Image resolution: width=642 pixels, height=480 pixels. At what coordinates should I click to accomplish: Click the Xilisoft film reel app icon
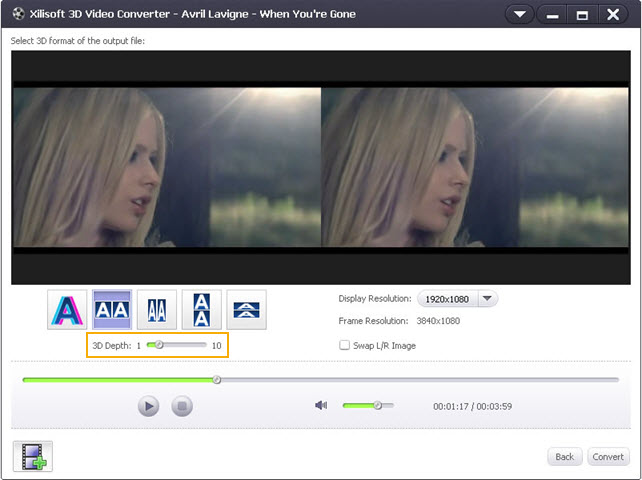pos(18,14)
